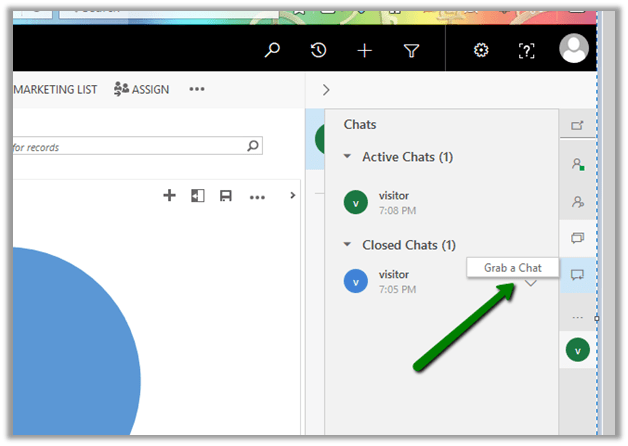Expand chat panel with right chevron

point(326,90)
